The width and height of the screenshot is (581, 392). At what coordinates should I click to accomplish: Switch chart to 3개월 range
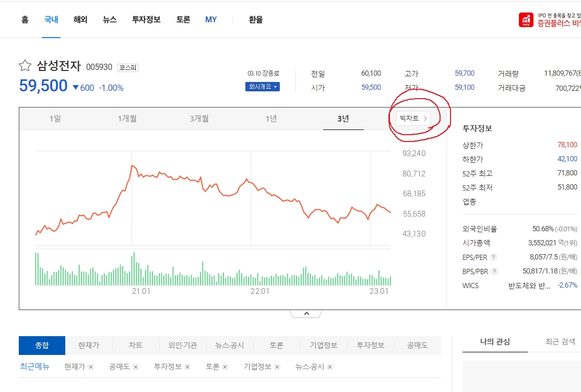click(199, 118)
